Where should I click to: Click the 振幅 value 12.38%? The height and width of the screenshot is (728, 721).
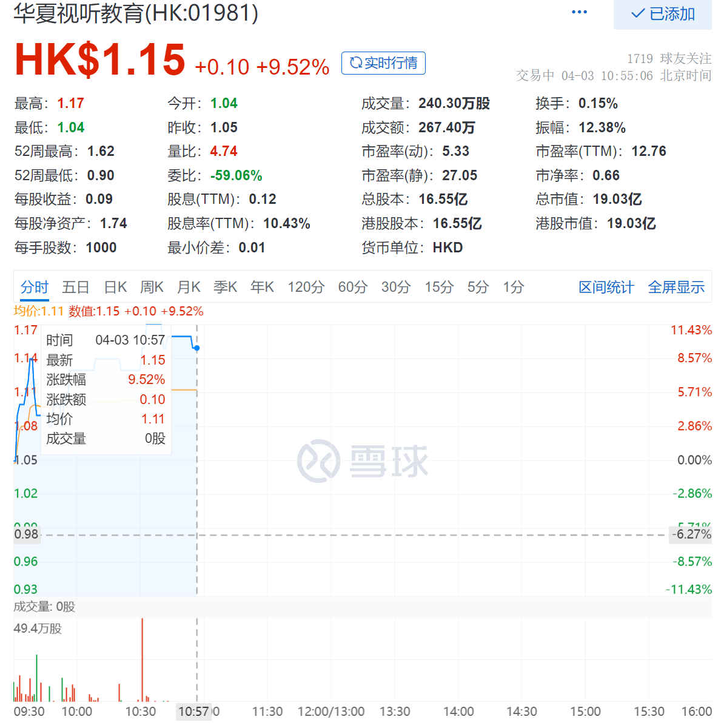pos(602,127)
